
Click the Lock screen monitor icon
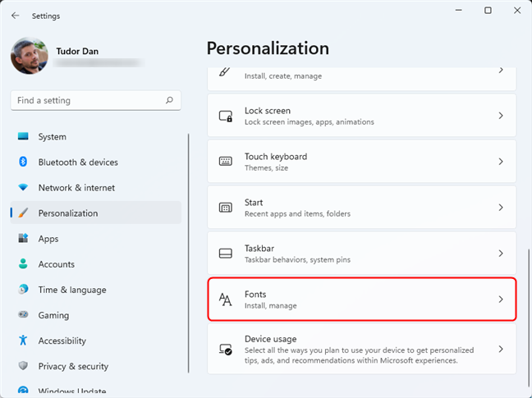226,116
